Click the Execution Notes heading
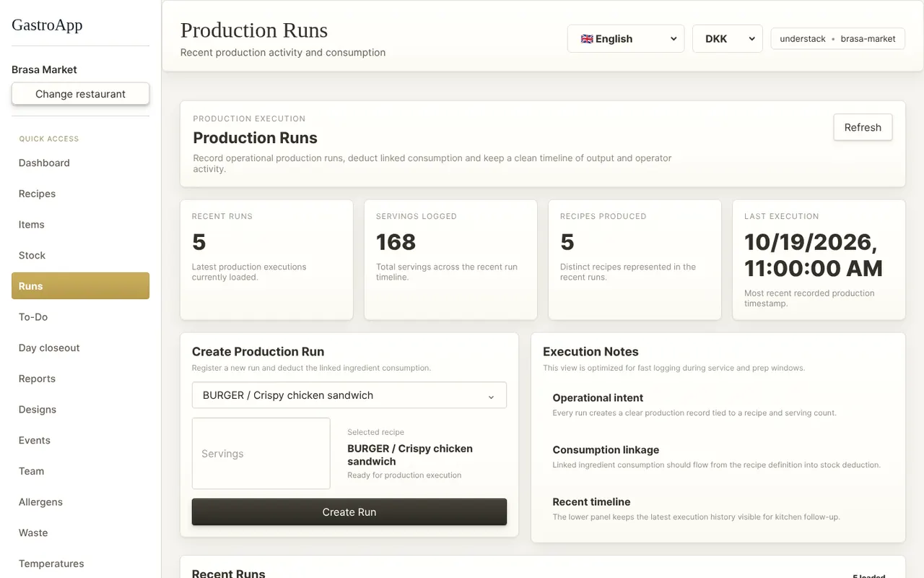The width and height of the screenshot is (924, 578). point(590,352)
